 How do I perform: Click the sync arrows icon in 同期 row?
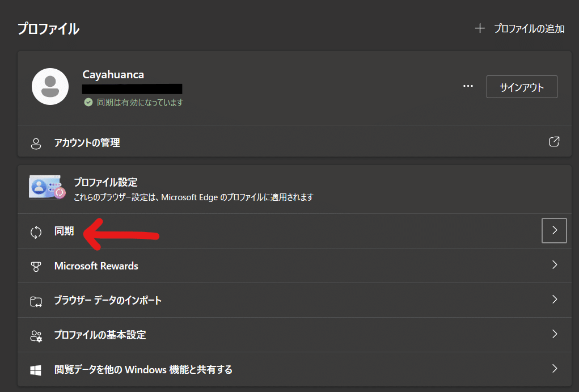click(36, 232)
